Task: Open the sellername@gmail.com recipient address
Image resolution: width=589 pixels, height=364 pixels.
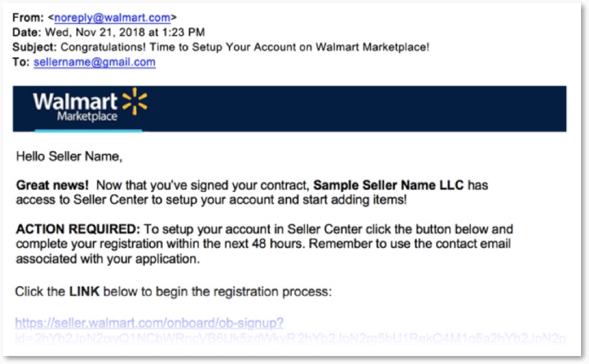Action: 94,62
